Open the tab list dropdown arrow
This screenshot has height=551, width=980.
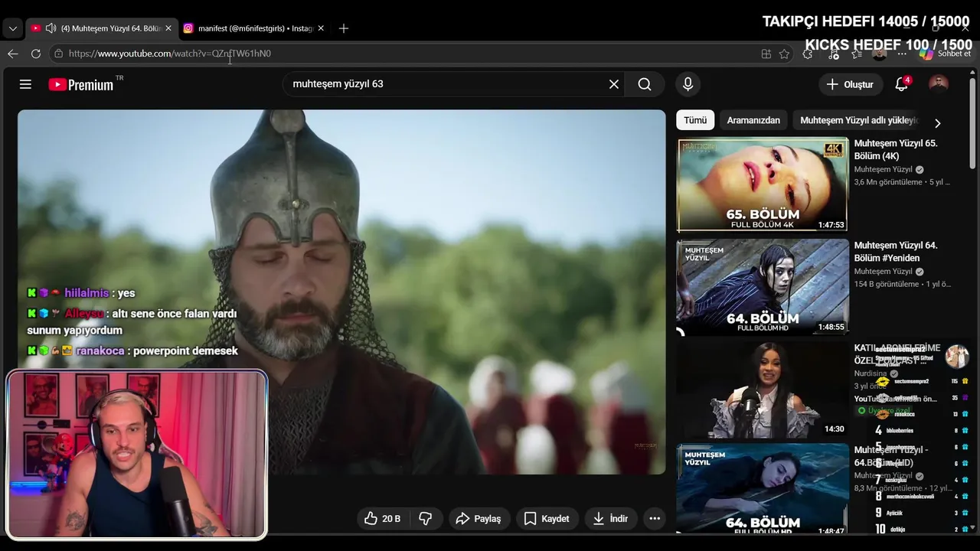pos(12,28)
